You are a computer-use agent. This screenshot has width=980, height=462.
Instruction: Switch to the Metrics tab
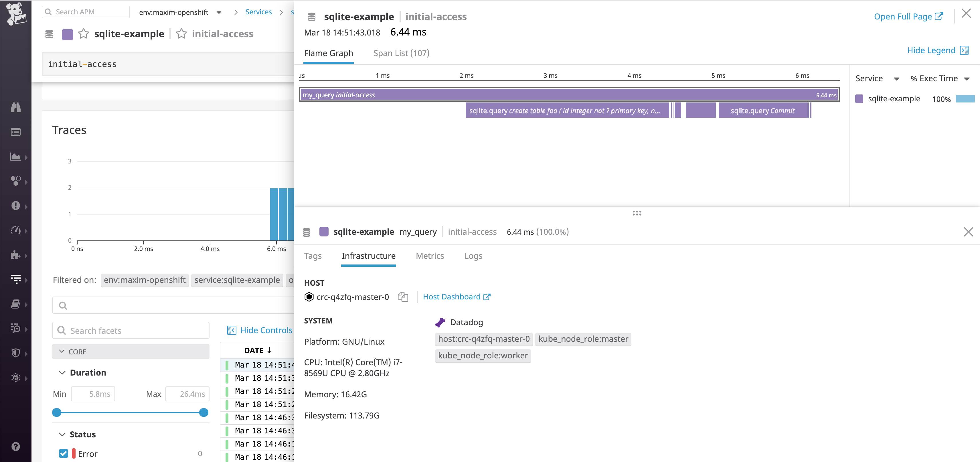tap(430, 256)
